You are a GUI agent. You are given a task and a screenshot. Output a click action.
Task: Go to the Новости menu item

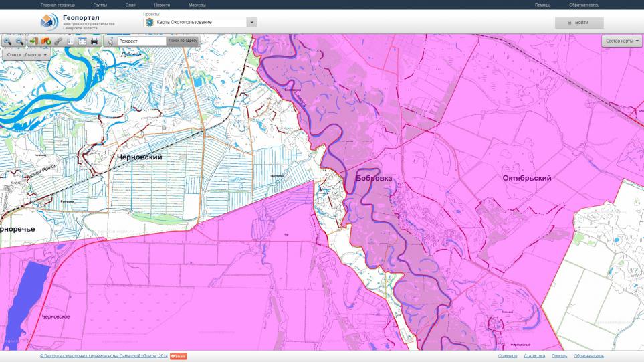(x=162, y=5)
